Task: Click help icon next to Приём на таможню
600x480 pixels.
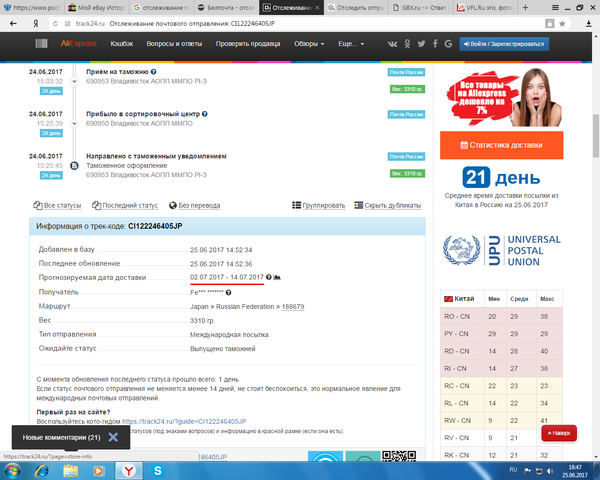Action: click(153, 72)
